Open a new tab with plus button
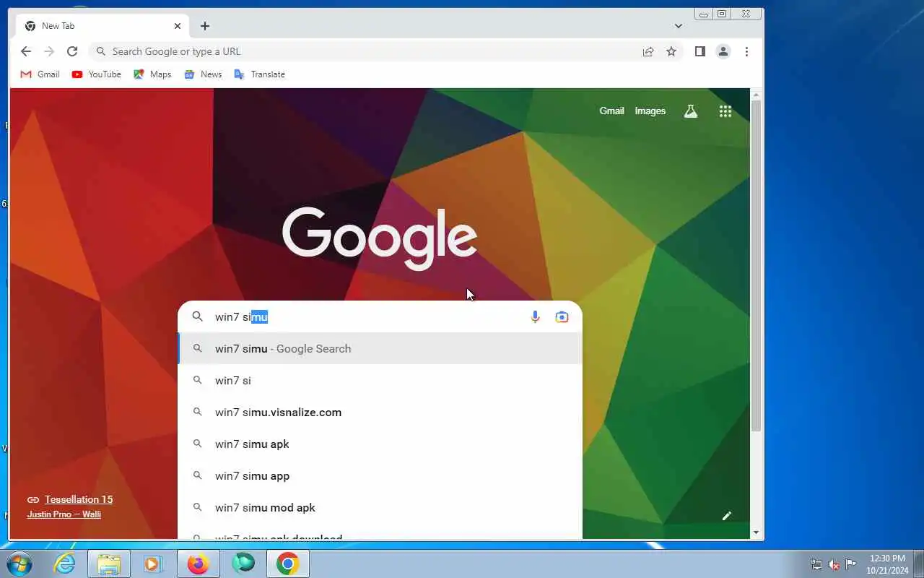This screenshot has height=578, width=924. point(205,26)
